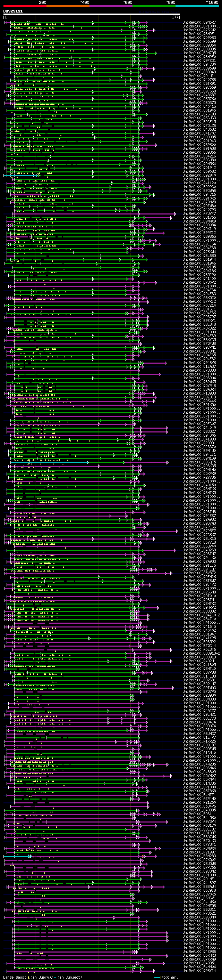Open hit UniRef100_P06599

pos(199,41)
